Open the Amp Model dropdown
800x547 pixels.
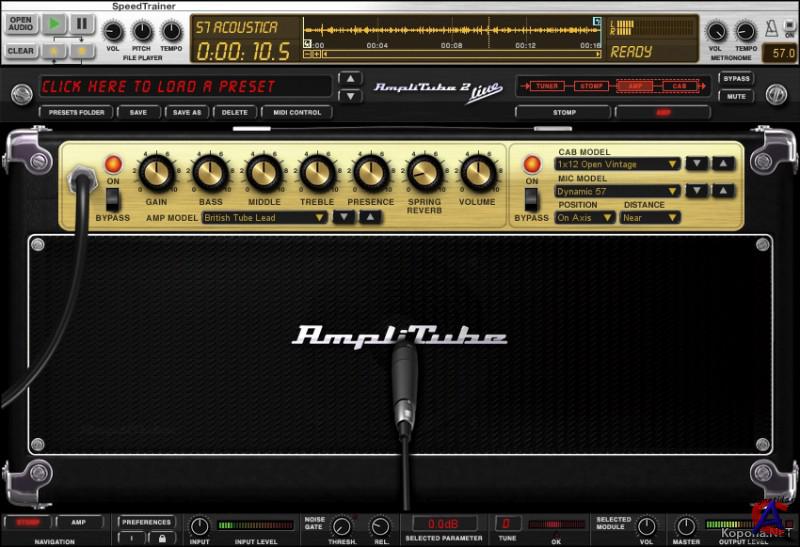(x=265, y=217)
